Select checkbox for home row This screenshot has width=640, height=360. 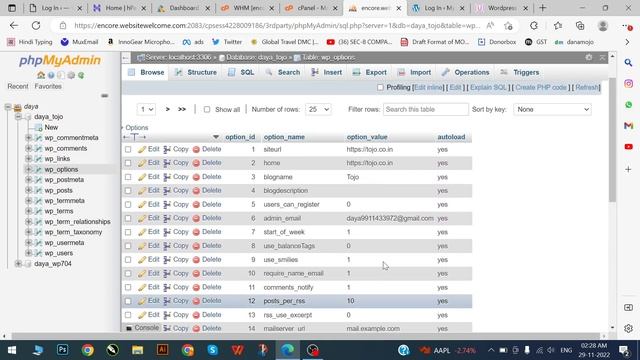128,163
